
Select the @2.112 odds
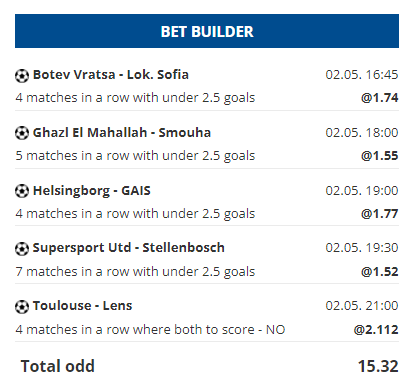pos(376,330)
